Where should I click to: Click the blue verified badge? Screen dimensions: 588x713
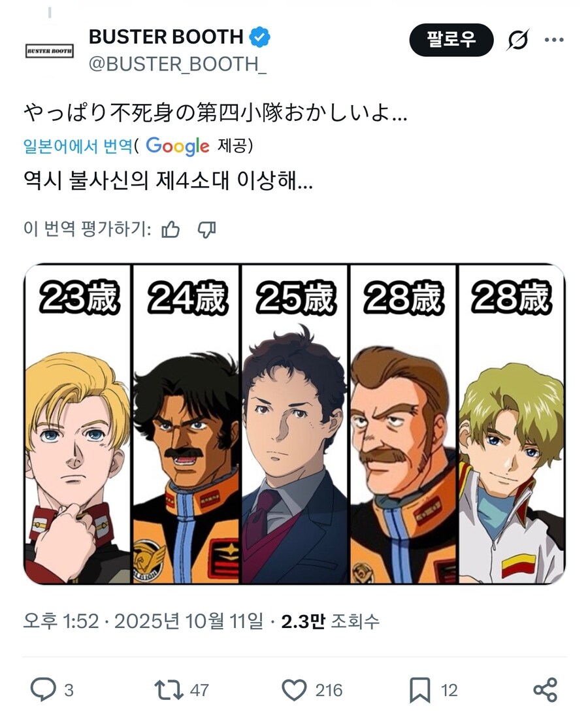(x=259, y=37)
